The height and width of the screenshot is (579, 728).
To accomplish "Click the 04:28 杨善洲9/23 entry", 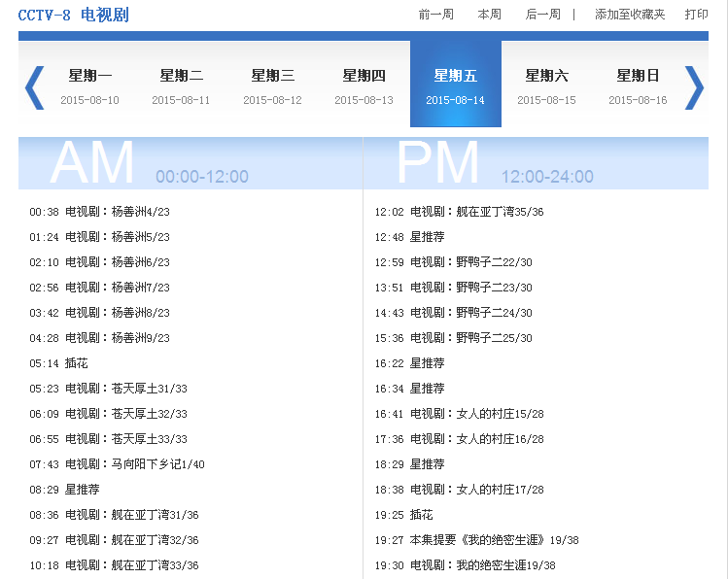I will click(x=99, y=338).
